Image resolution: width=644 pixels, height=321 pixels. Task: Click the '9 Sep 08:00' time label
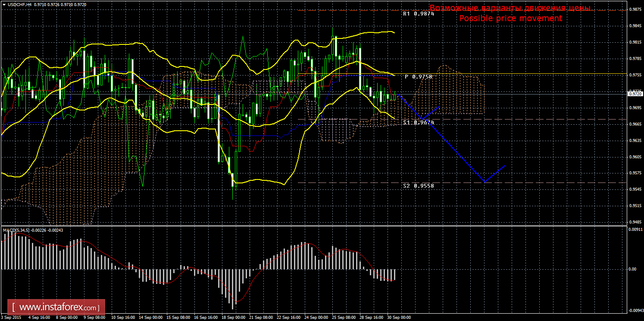coord(94,317)
